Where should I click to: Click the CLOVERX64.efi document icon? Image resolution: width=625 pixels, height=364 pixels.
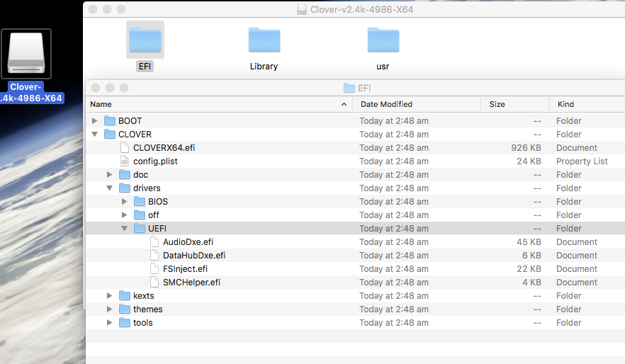click(x=125, y=148)
